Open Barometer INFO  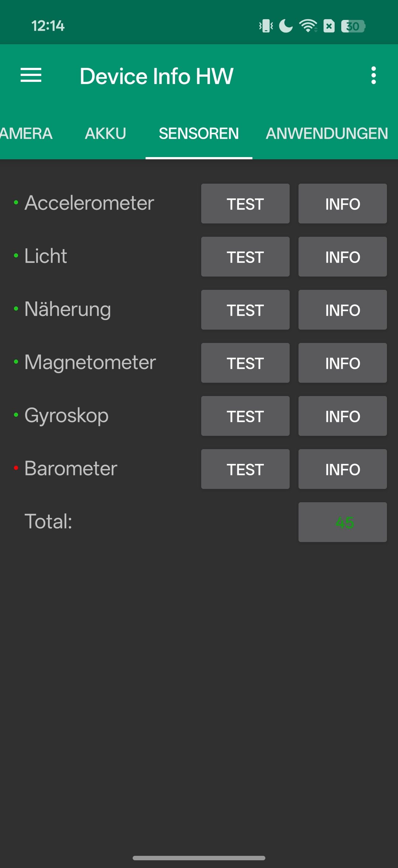(342, 469)
